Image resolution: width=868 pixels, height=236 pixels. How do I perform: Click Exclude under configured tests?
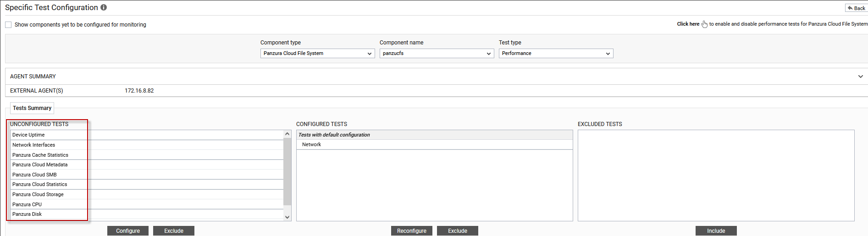pos(458,231)
